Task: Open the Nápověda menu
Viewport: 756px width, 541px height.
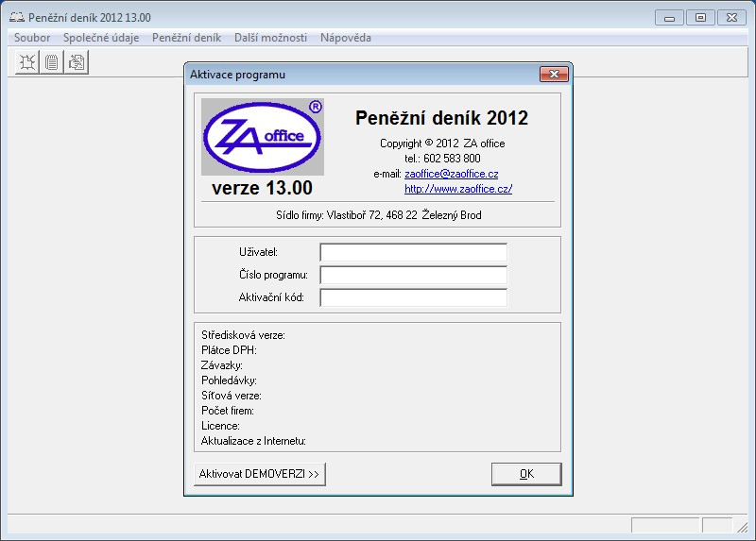Action: (346, 38)
